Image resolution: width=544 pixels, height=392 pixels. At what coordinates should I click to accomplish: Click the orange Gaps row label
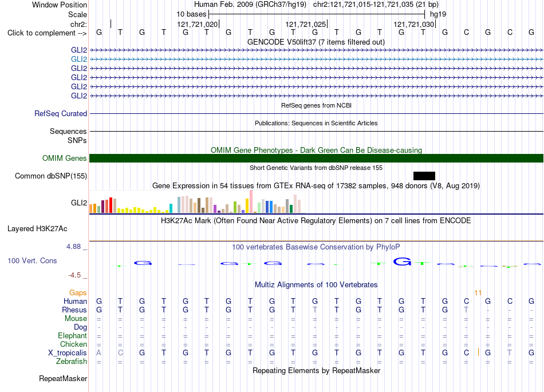(x=78, y=293)
